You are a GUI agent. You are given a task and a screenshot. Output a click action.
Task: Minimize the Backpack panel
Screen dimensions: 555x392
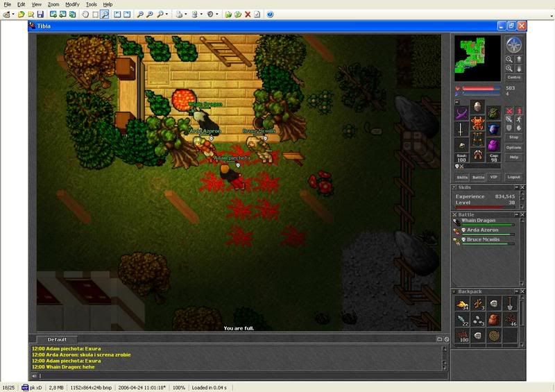click(516, 291)
